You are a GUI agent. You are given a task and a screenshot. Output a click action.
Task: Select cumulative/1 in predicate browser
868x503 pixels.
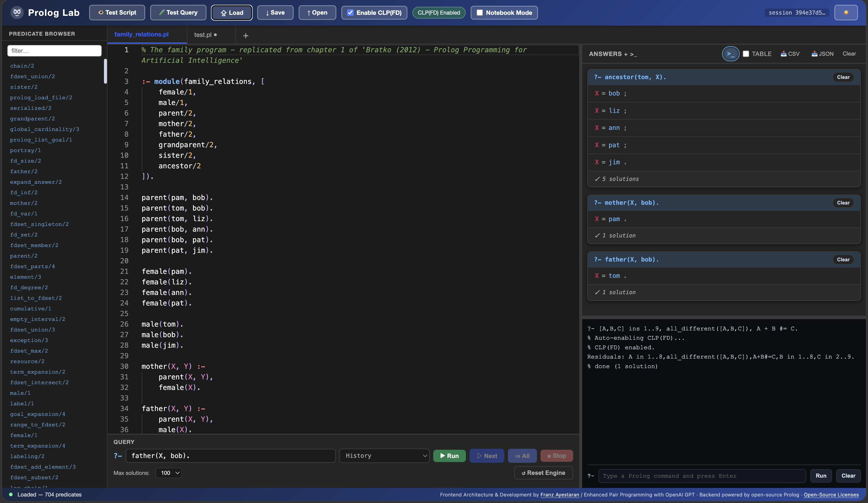31,308
